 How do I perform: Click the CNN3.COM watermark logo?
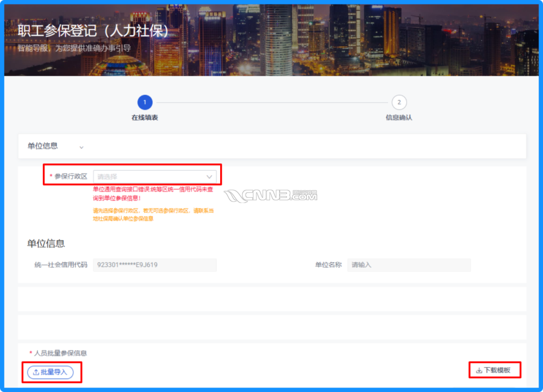(x=270, y=195)
